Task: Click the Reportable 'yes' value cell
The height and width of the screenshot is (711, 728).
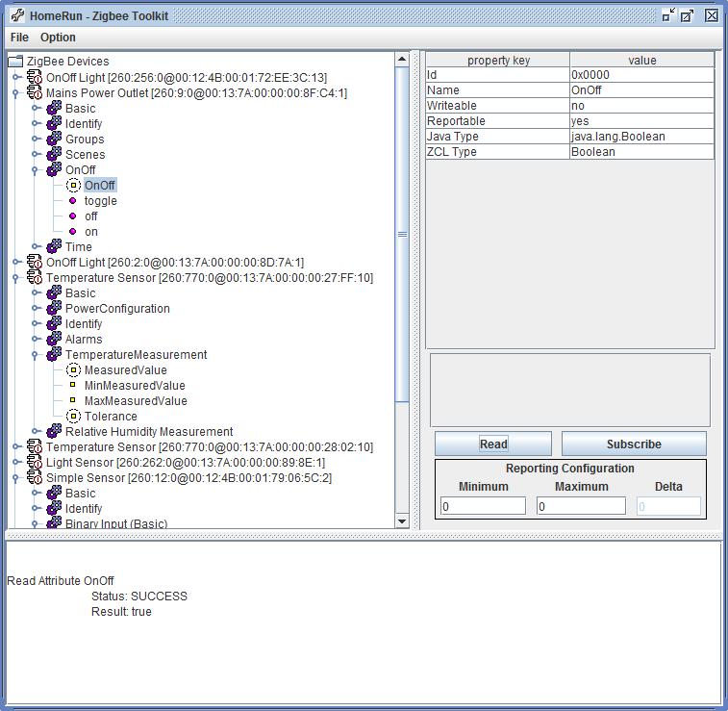Action: (x=641, y=120)
